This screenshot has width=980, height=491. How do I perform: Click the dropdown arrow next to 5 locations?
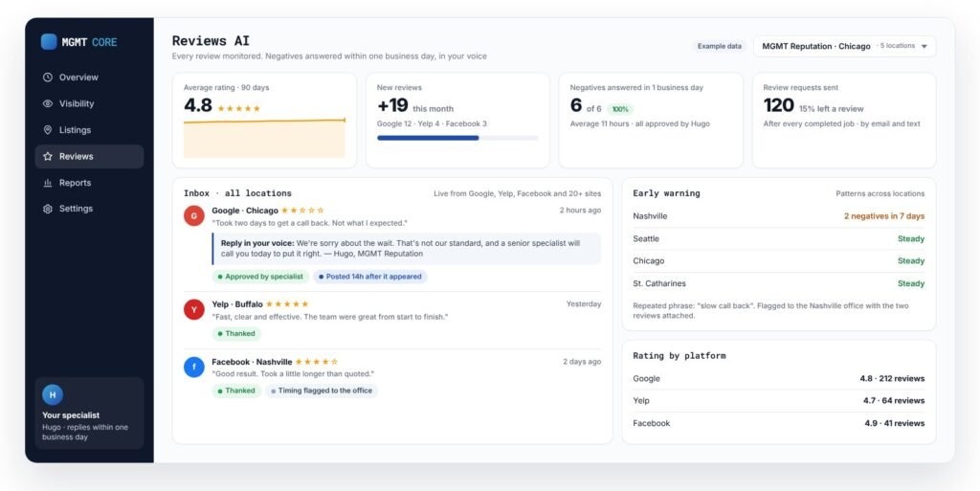(924, 46)
